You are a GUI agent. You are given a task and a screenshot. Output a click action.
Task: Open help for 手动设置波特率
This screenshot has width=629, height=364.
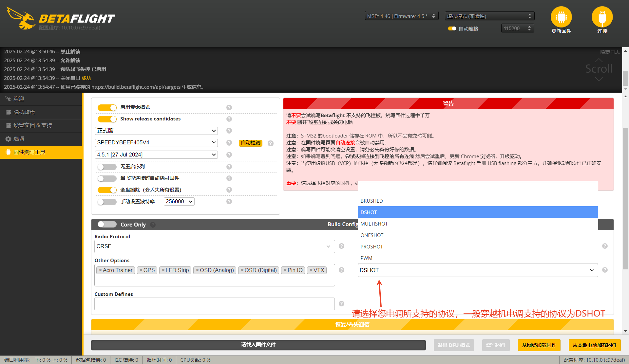click(x=229, y=201)
